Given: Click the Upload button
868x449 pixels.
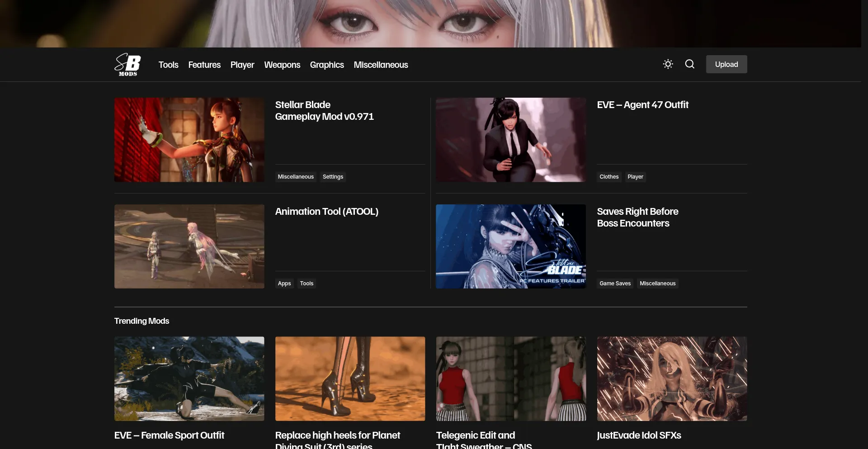Looking at the screenshot, I should pyautogui.click(x=726, y=64).
